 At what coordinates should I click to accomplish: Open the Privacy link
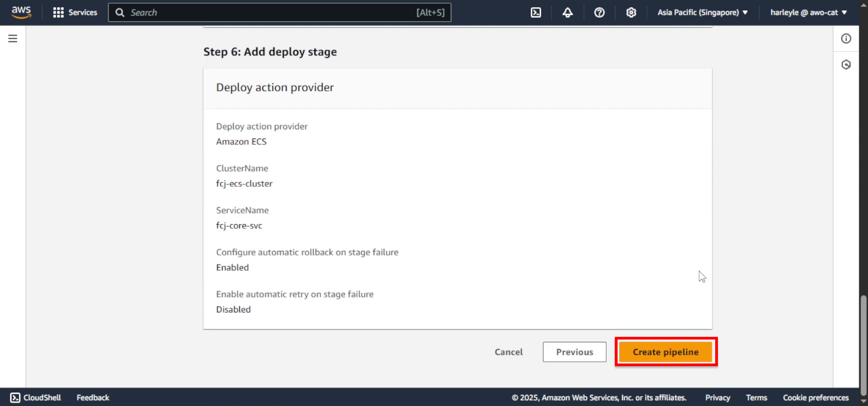coord(717,397)
